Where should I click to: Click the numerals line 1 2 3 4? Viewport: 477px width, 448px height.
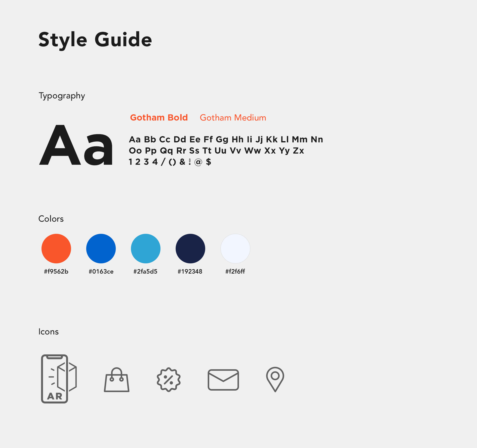170,162
